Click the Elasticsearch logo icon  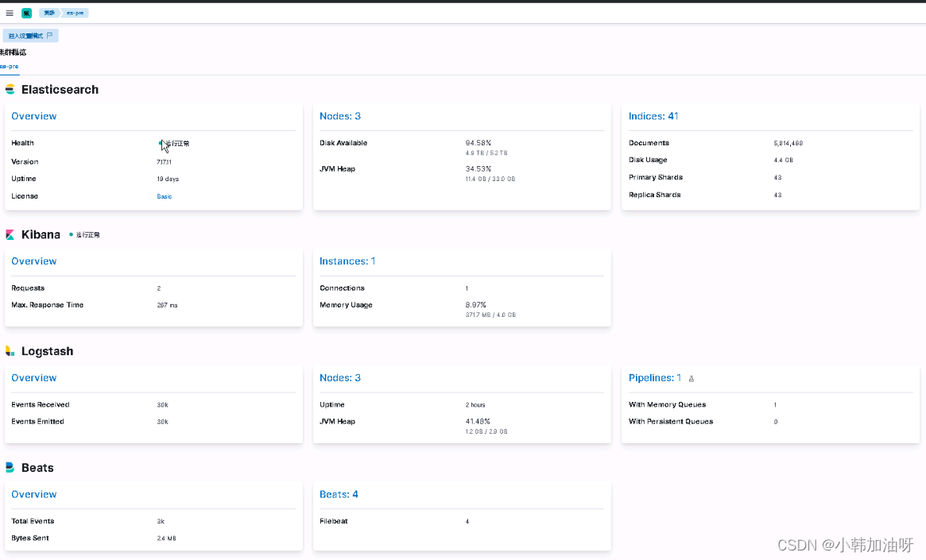pos(10,90)
